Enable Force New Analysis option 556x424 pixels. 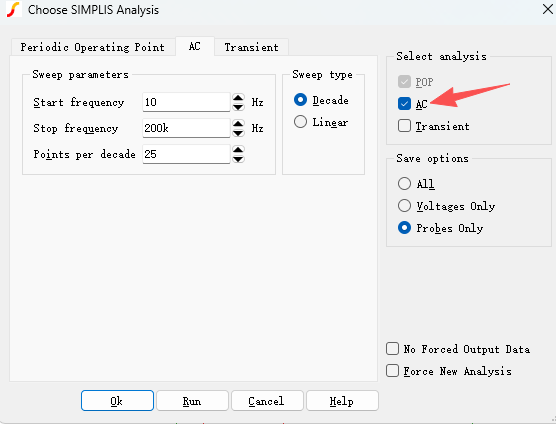coord(392,371)
